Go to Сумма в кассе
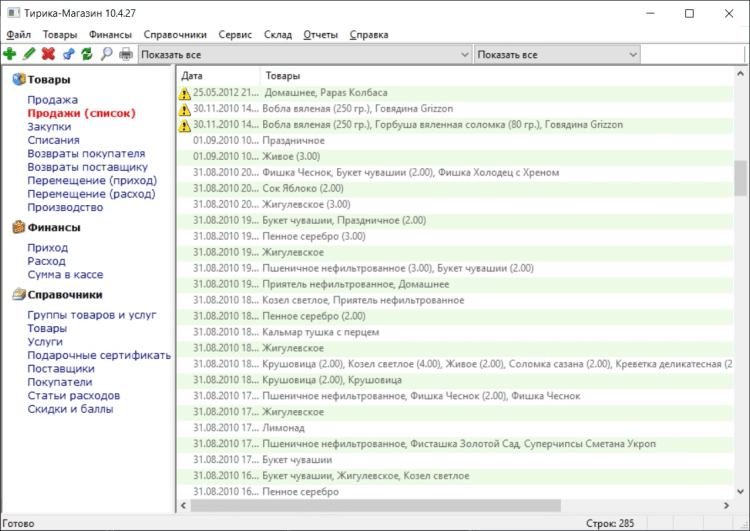 65,274
